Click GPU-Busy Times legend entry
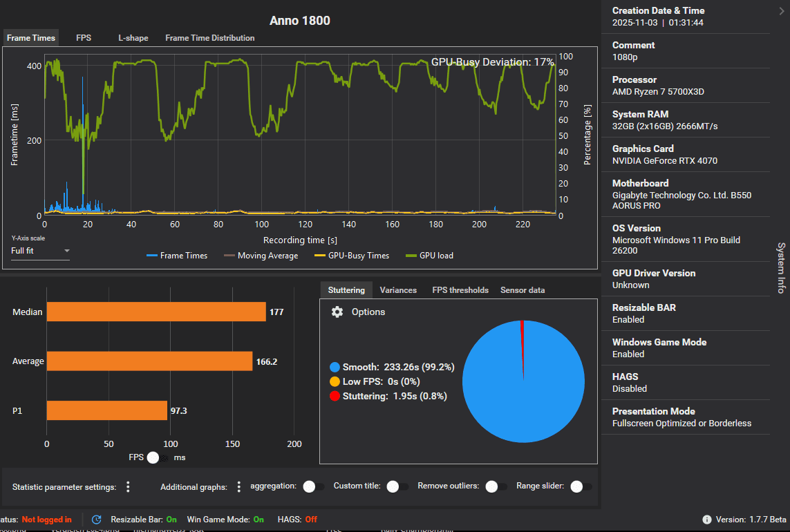Screen dimensions: 790x532 pyautogui.click(x=352, y=256)
